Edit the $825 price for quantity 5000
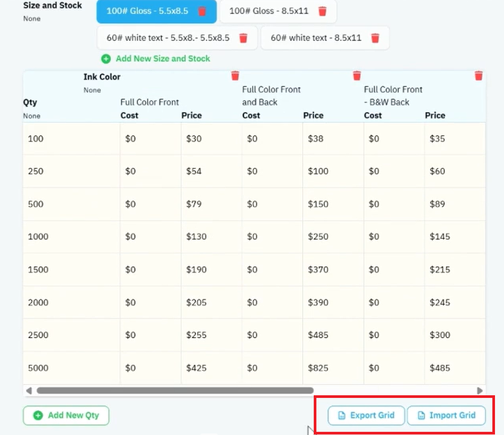The height and width of the screenshot is (435, 504). [333, 368]
